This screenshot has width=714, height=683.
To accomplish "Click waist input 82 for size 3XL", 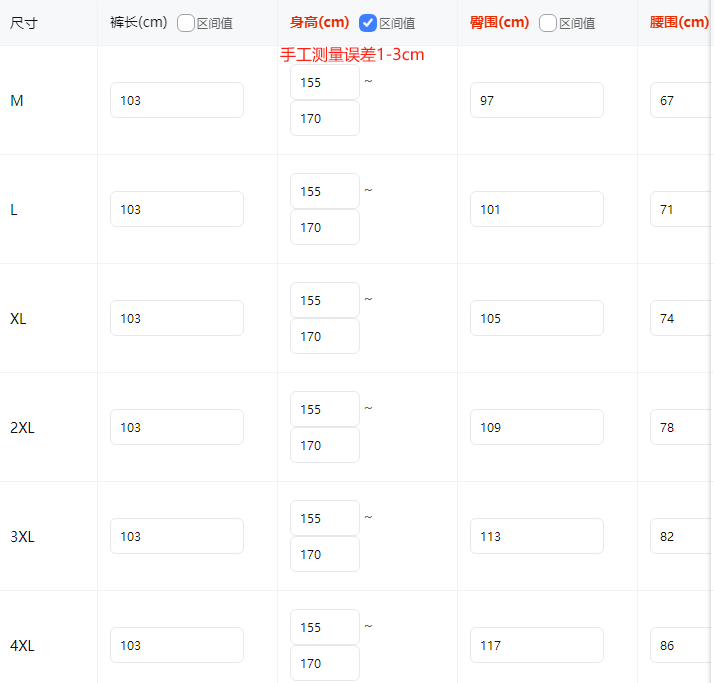I will click(x=681, y=536).
